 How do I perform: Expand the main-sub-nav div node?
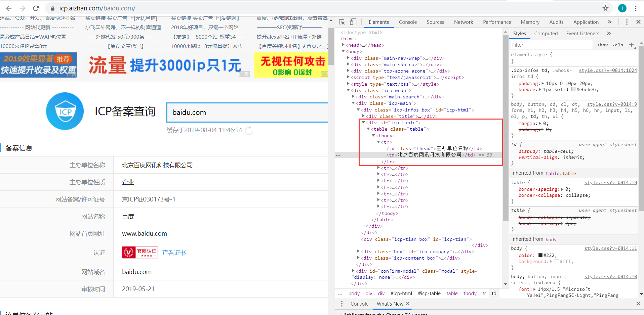pos(348,64)
